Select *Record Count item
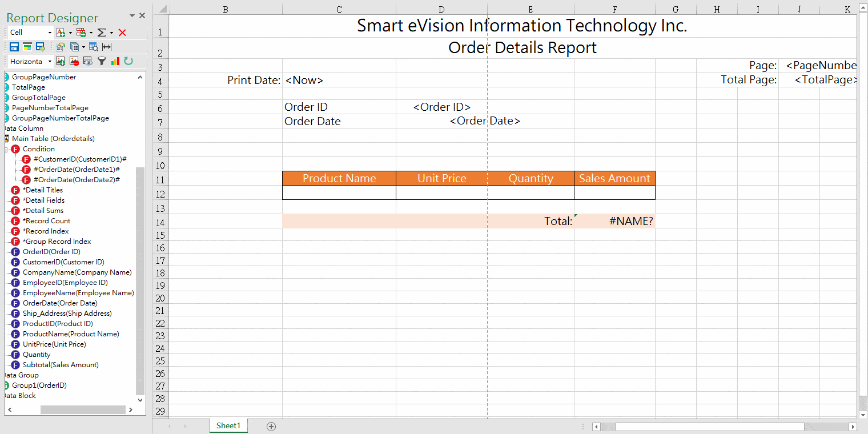 click(x=46, y=221)
